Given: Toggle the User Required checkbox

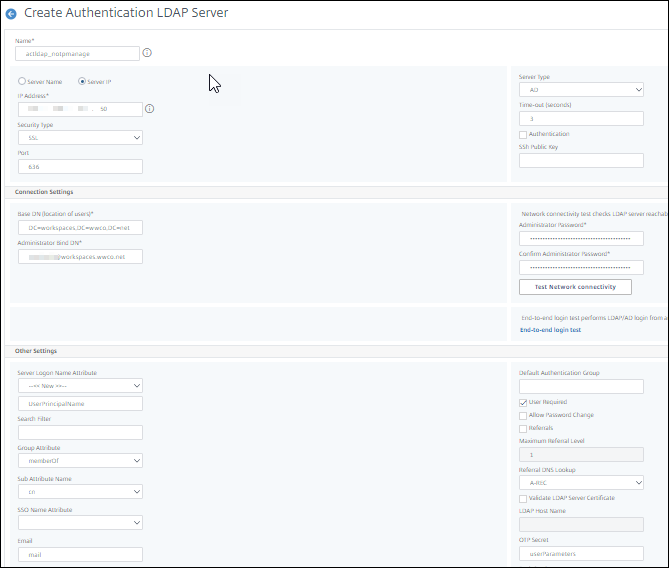Looking at the screenshot, I should [x=523, y=402].
